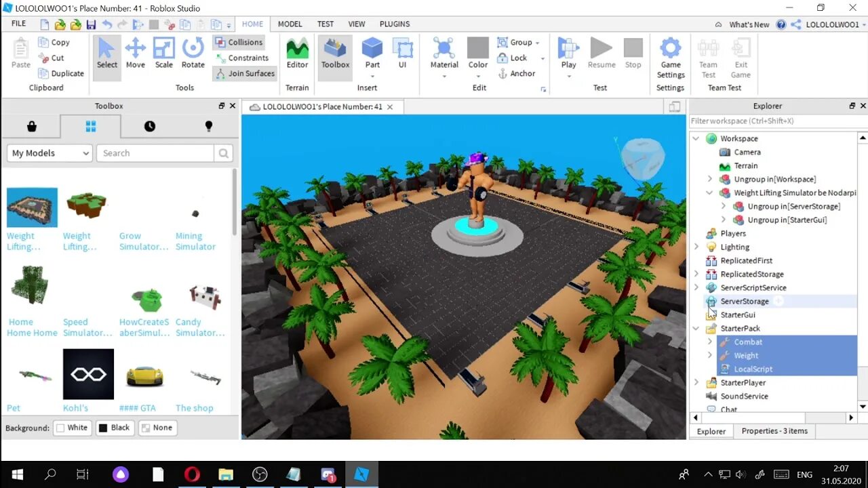Click the Color tool
This screenshot has width=868, height=488.
[477, 53]
